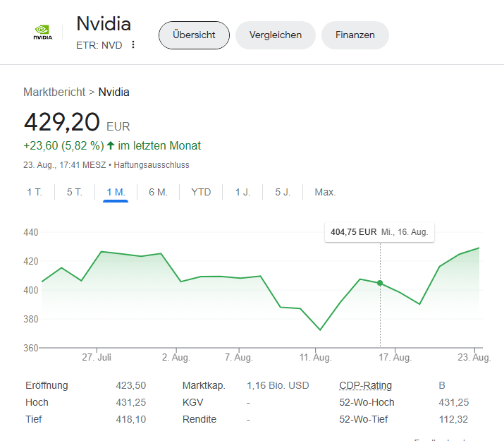
Task: Click the 404,75 EUR chart tooltip
Action: tap(379, 232)
